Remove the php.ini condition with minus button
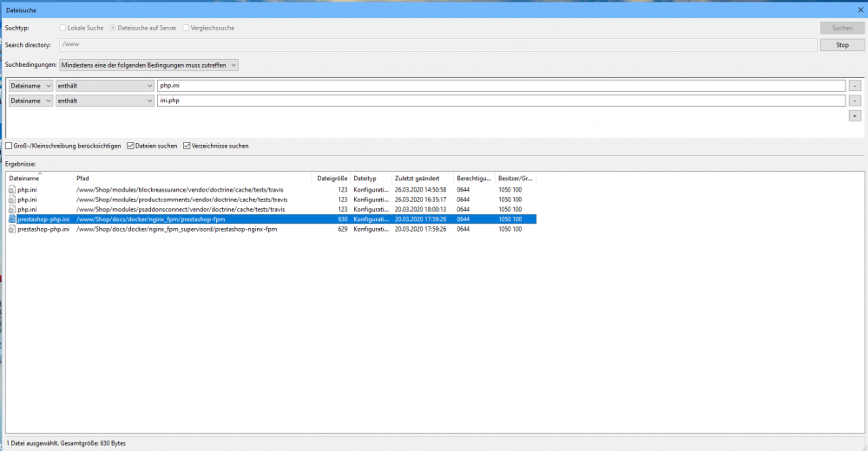The image size is (868, 451). click(x=855, y=86)
